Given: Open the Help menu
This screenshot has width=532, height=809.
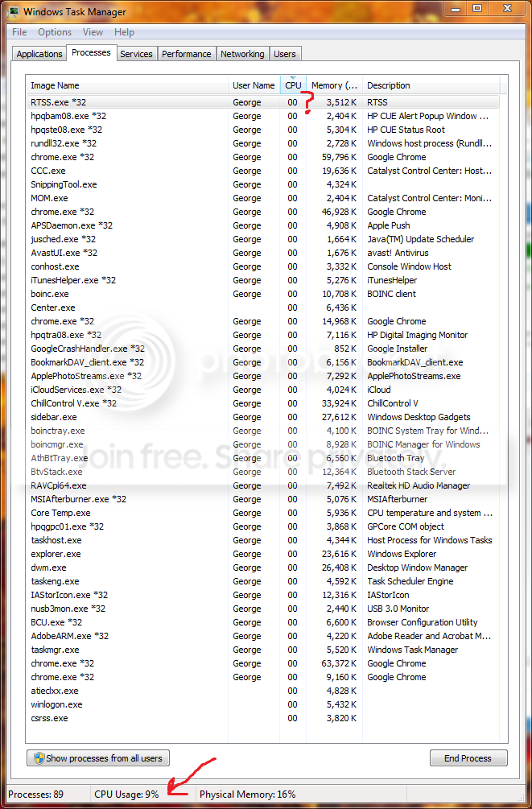Looking at the screenshot, I should click(x=124, y=32).
